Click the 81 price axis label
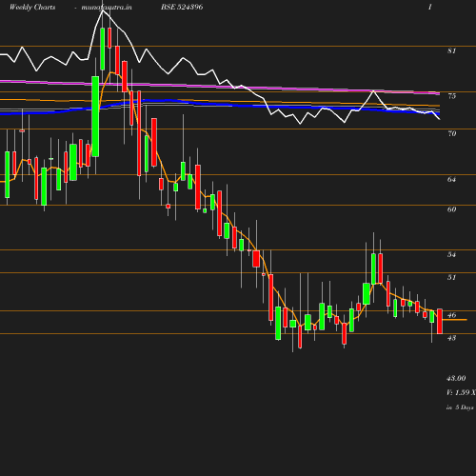 tap(452, 50)
